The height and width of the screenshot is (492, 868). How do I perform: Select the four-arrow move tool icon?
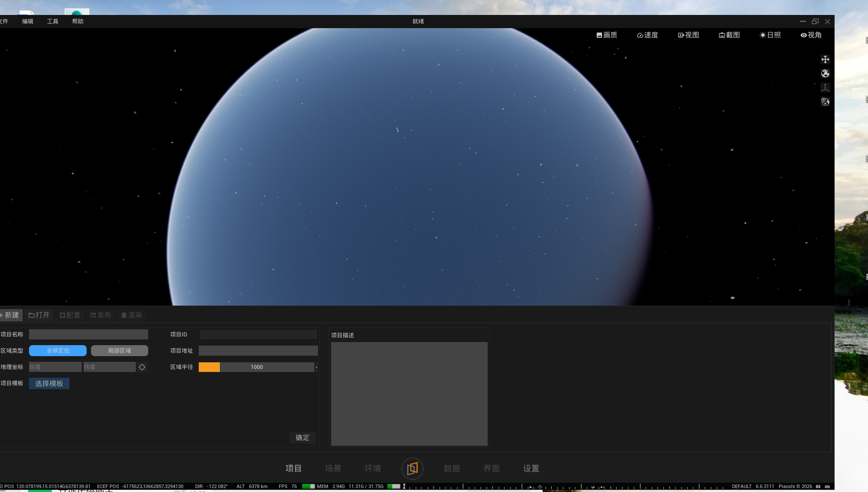825,59
